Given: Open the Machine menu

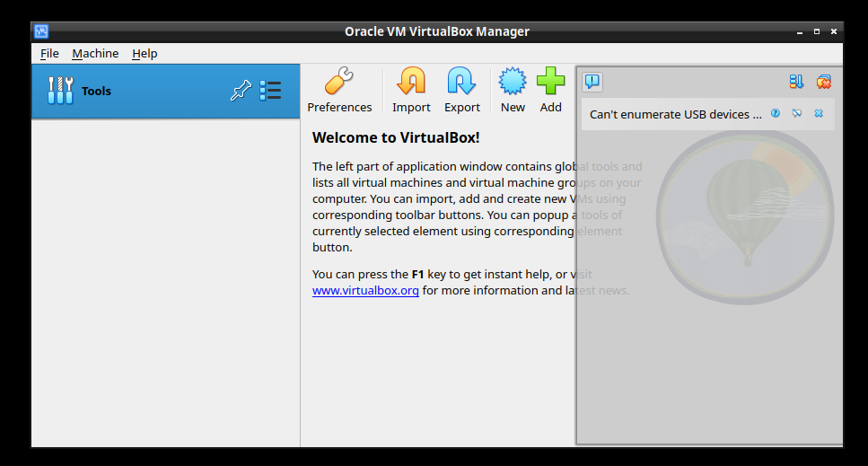Looking at the screenshot, I should tap(95, 53).
